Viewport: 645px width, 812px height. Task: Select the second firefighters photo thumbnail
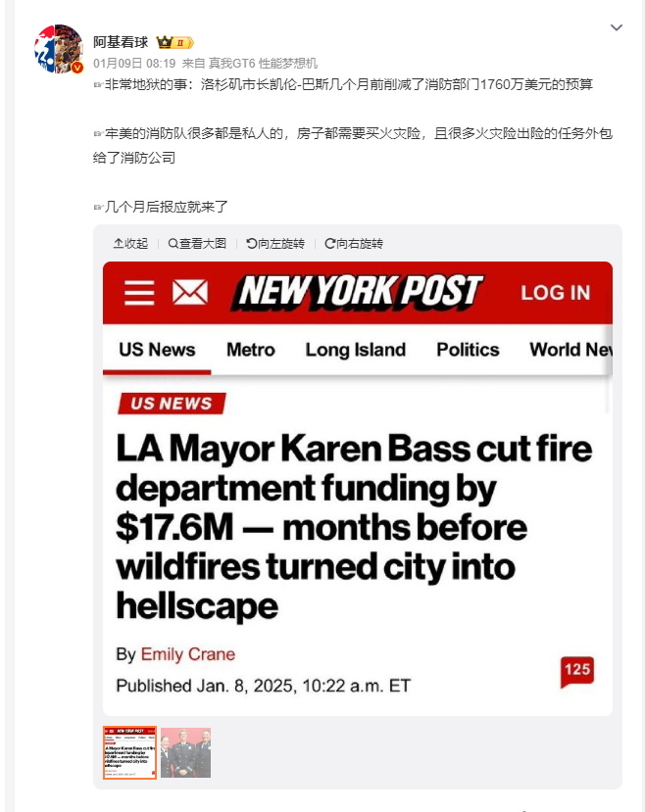tap(185, 752)
